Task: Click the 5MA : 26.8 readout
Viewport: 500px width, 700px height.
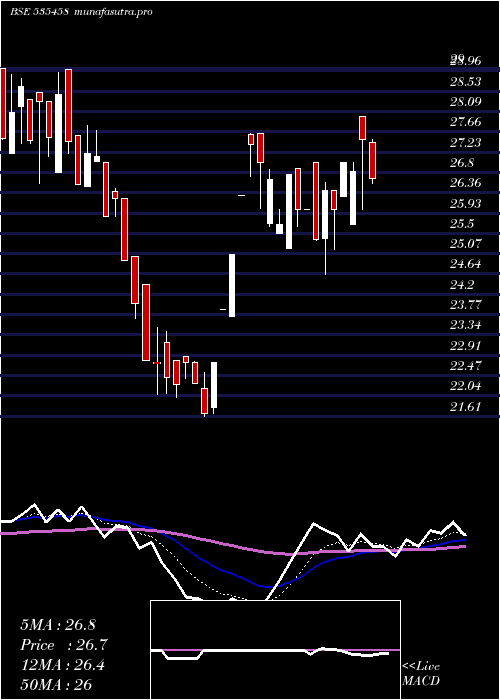Action: (58, 625)
